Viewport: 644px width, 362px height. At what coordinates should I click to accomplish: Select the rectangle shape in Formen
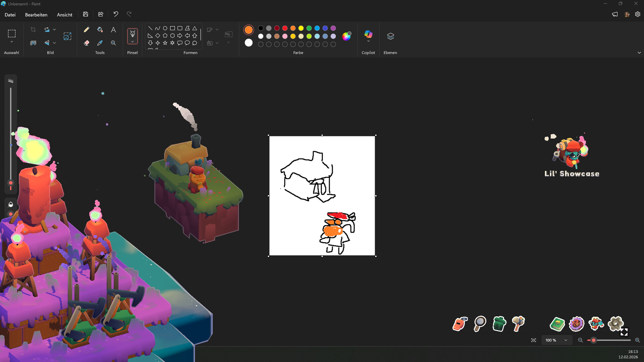point(172,28)
